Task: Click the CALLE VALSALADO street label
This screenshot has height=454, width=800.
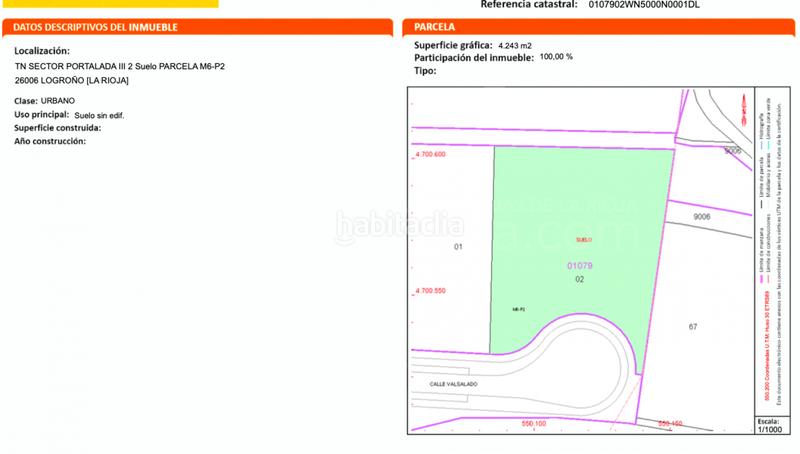Action: click(455, 383)
